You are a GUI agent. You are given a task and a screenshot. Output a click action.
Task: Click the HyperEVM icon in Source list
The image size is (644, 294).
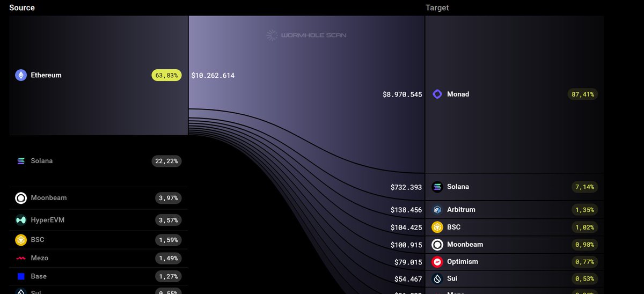pos(21,220)
